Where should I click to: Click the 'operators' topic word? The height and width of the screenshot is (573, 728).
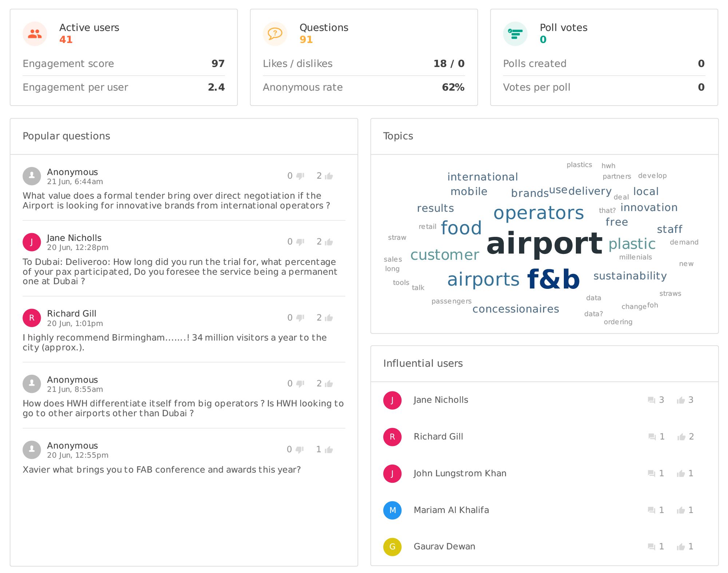[538, 213]
